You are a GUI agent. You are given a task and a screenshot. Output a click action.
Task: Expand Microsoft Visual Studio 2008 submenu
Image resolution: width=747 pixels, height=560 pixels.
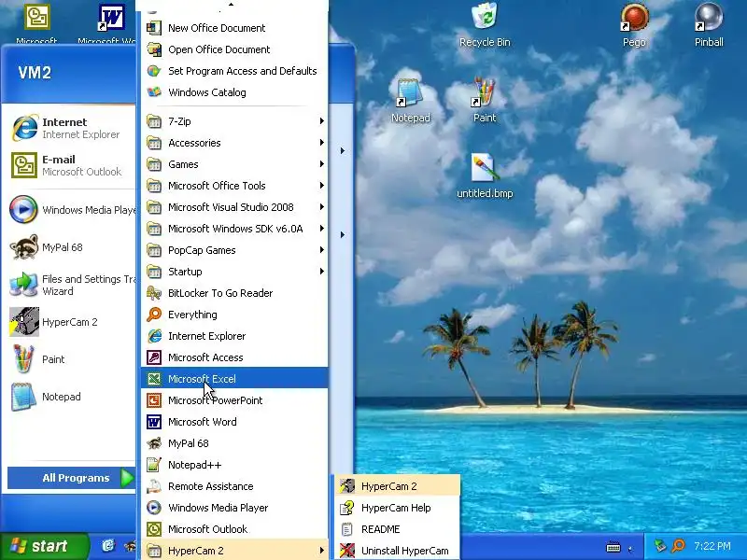click(x=234, y=206)
